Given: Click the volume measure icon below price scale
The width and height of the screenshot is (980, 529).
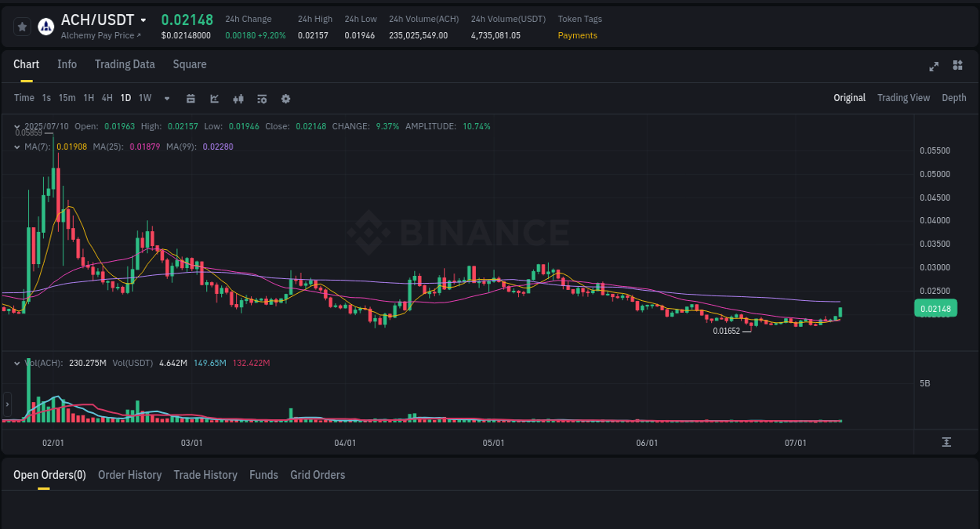Looking at the screenshot, I should click(946, 441).
